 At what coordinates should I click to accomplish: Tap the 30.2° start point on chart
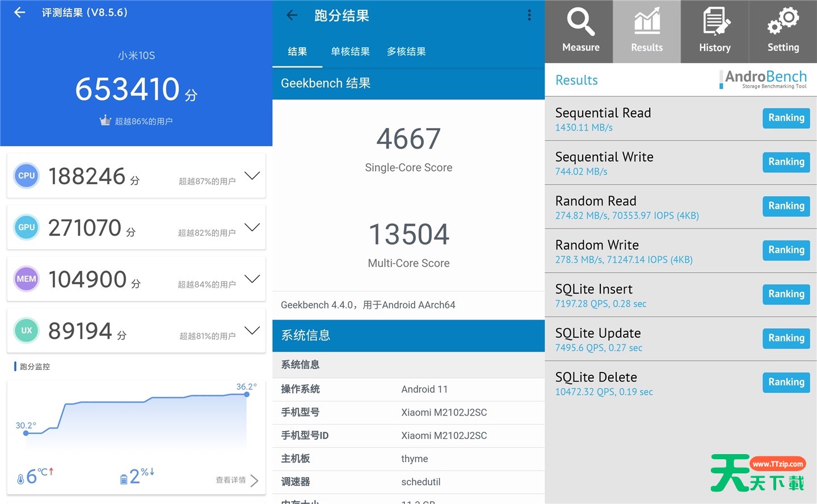[x=26, y=433]
